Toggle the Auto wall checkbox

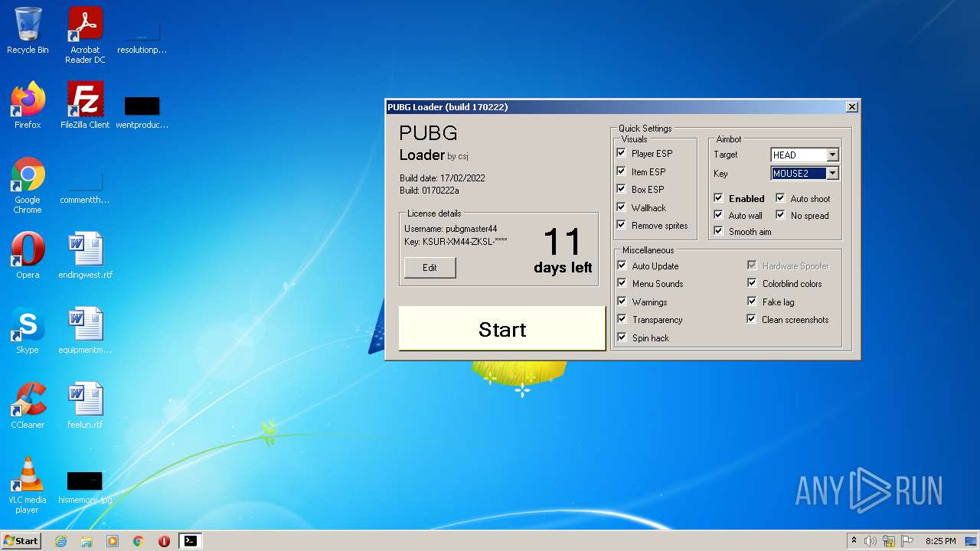pyautogui.click(x=718, y=215)
